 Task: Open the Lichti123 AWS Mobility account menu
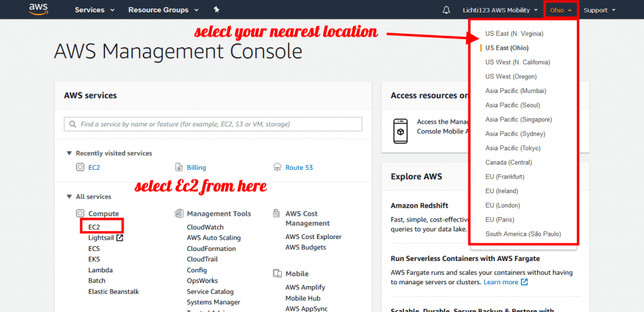pos(500,10)
